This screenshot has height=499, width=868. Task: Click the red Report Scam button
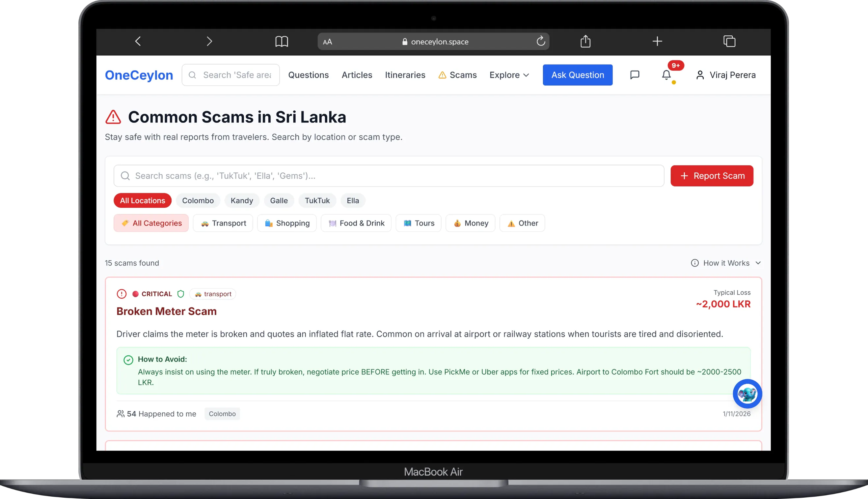[712, 176]
